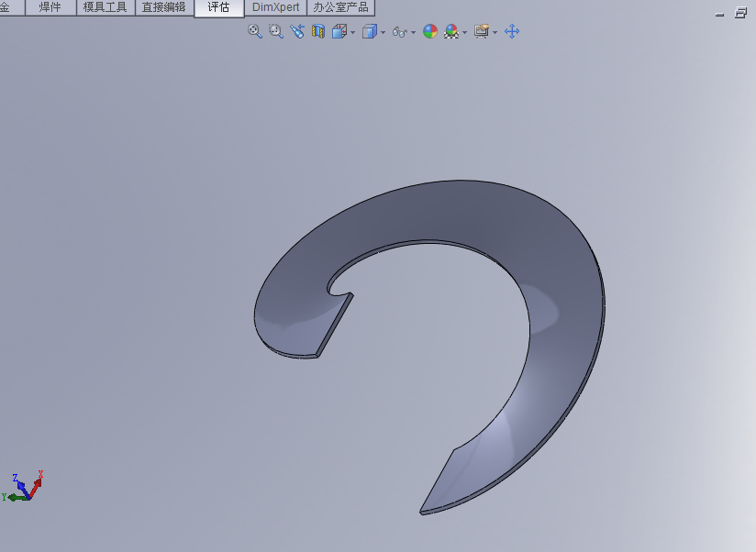Click the Apply Scene icon
This screenshot has width=756, height=552.
pyautogui.click(x=451, y=31)
